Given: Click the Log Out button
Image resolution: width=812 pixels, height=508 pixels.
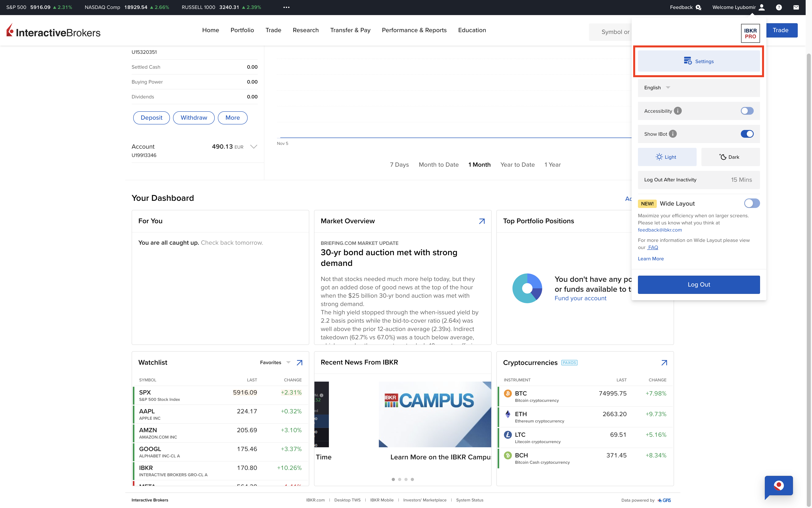Looking at the screenshot, I should (x=699, y=285).
